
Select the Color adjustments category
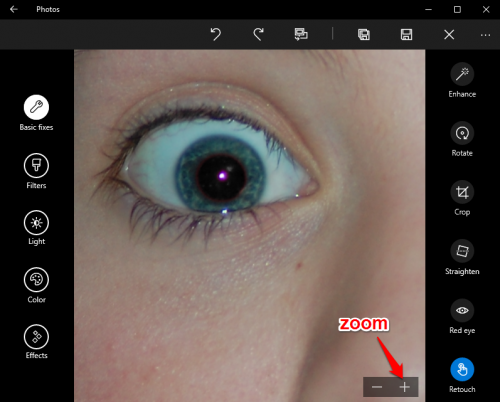[36, 280]
